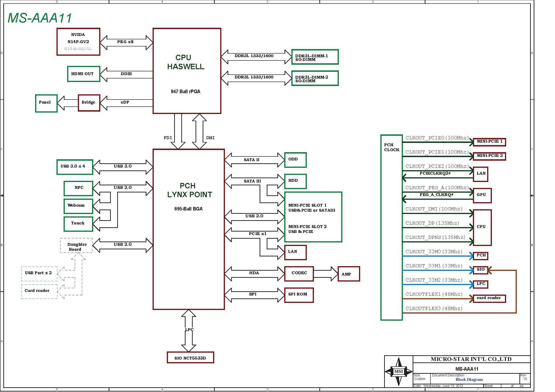The height and width of the screenshot is (392, 555).
Task: Select the Panel block
Action: click(47, 104)
